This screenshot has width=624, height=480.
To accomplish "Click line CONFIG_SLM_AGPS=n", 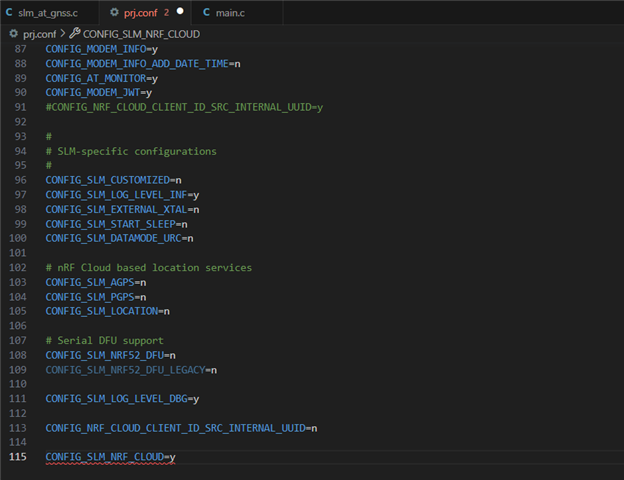I will pos(96,283).
